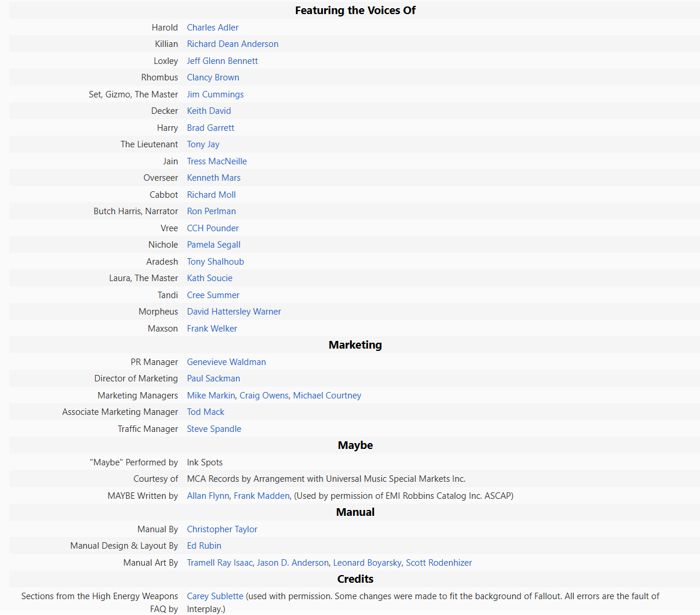Click the Richard Dean Anderson link
Viewport: 700px width, 615px height.
click(x=233, y=44)
